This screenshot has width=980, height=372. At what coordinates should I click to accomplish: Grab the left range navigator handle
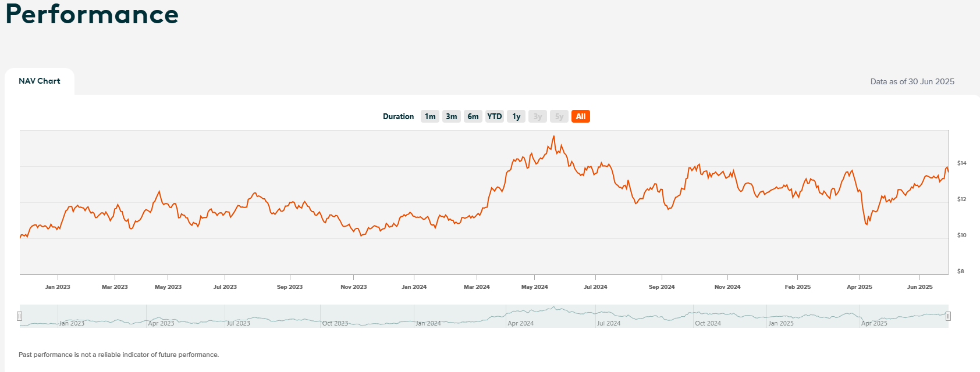click(x=20, y=316)
